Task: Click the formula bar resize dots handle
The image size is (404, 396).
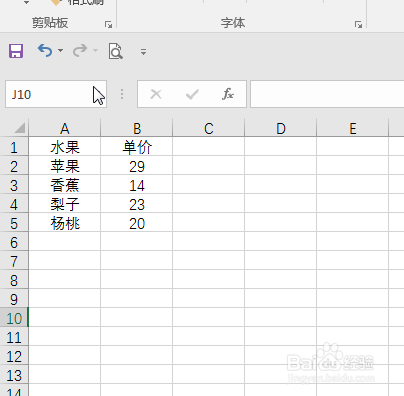Action: pos(122,94)
